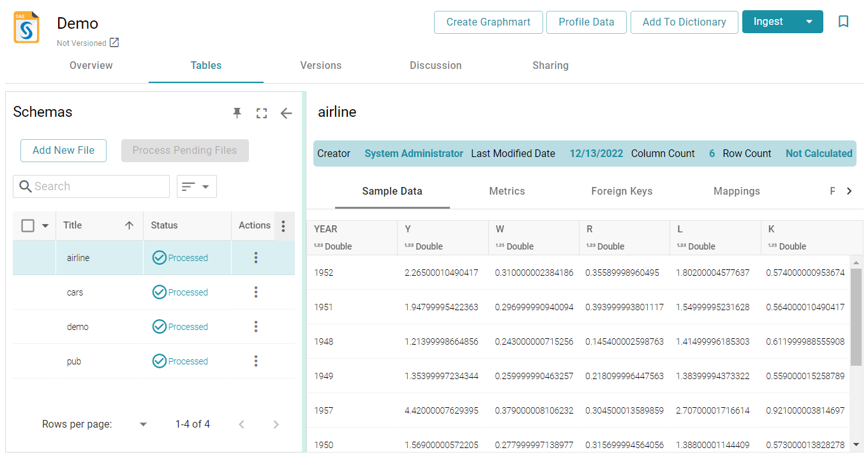
Task: Open the Rows per page dropdown
Action: [x=143, y=424]
